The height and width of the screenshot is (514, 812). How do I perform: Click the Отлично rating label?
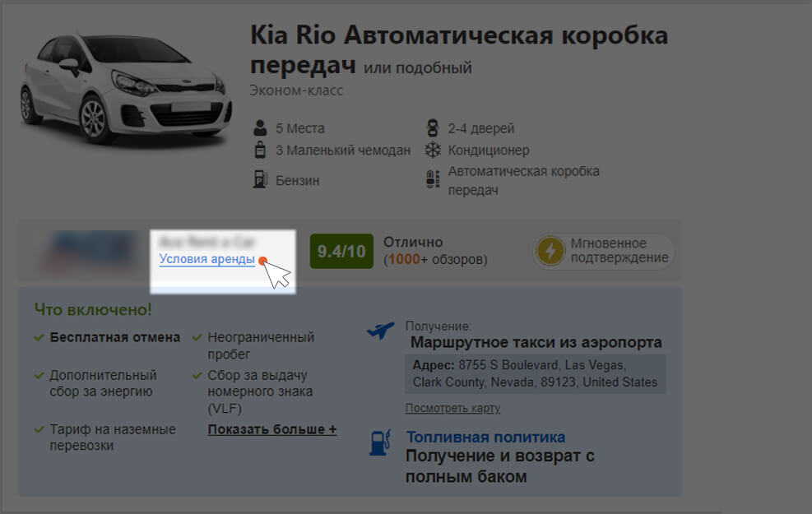coord(413,243)
